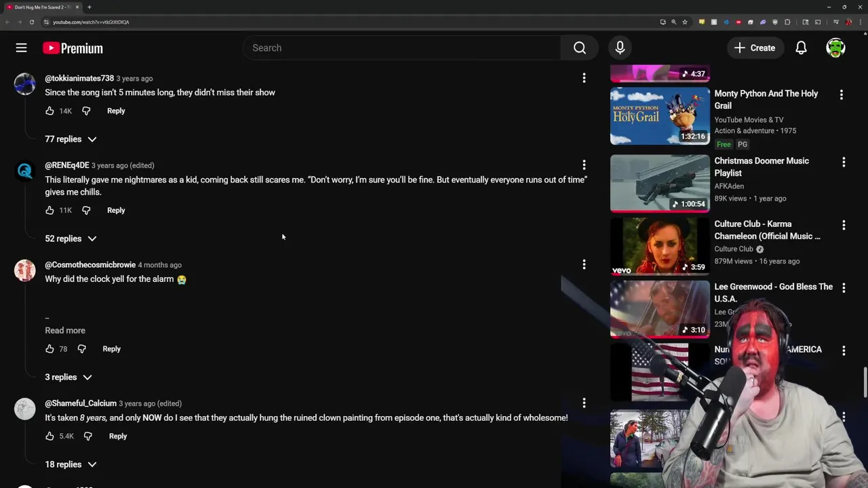Click the page vertical scrollbar thumb
868x488 pixels.
pos(865,383)
